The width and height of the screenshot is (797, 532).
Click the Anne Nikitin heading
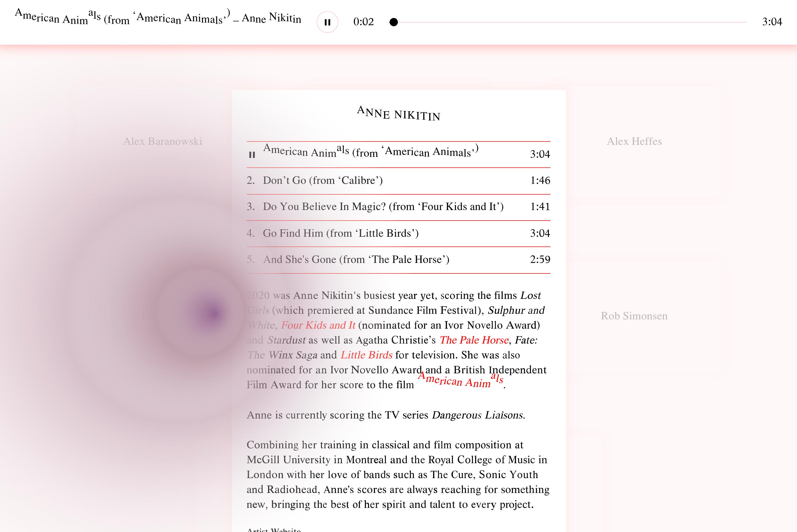pos(398,114)
